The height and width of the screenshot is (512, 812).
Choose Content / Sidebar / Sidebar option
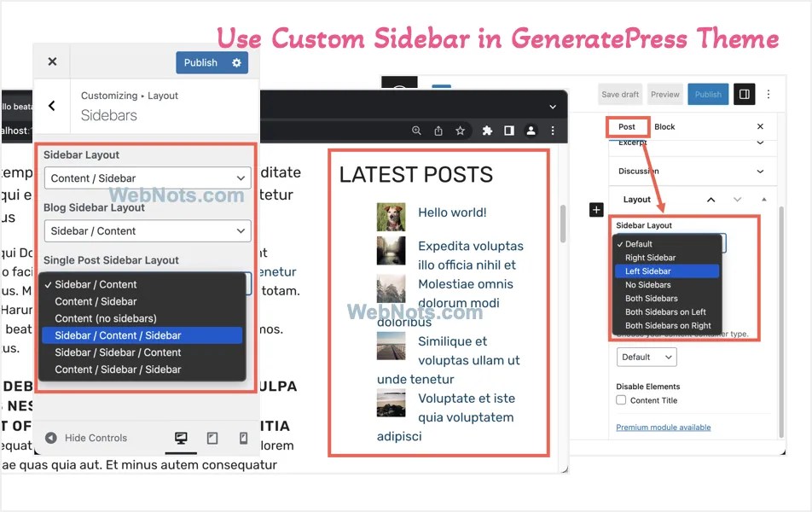142,369
